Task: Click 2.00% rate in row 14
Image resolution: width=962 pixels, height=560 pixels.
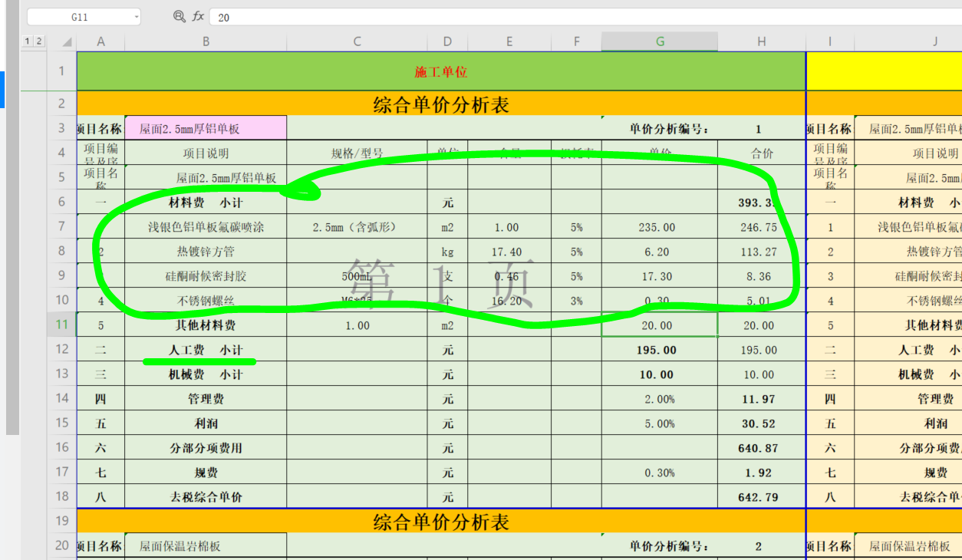Action: (660, 399)
